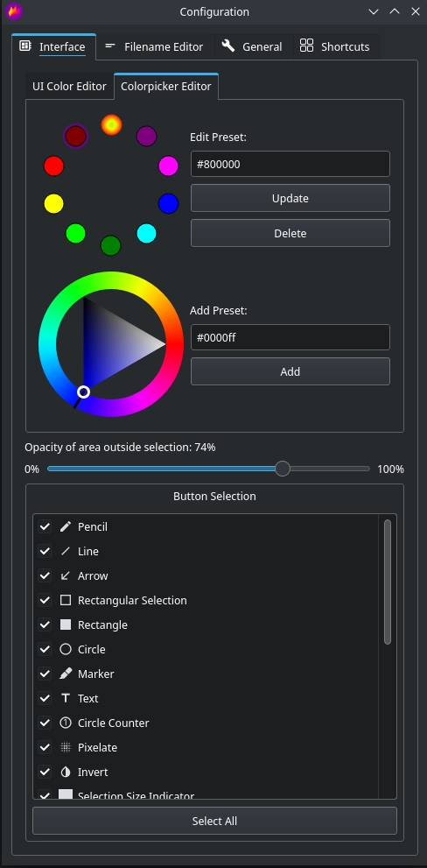The image size is (427, 868).
Task: Open the Shortcuts tab
Action: pos(334,47)
